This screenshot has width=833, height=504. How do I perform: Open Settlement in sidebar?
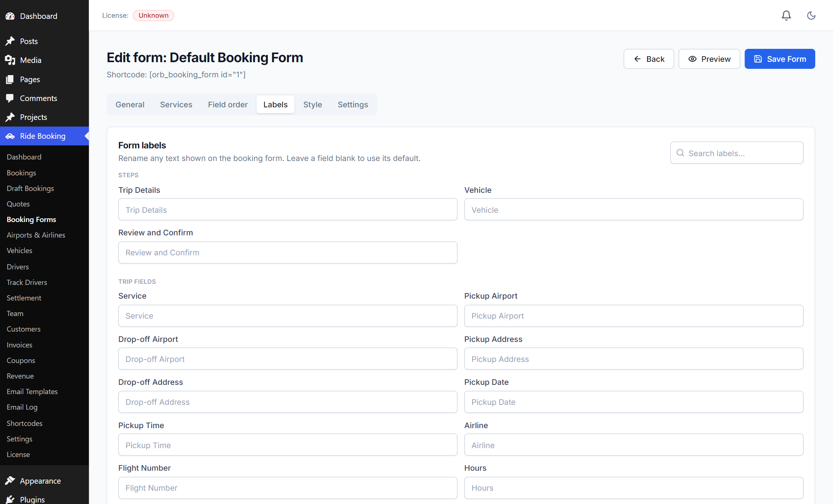24,298
